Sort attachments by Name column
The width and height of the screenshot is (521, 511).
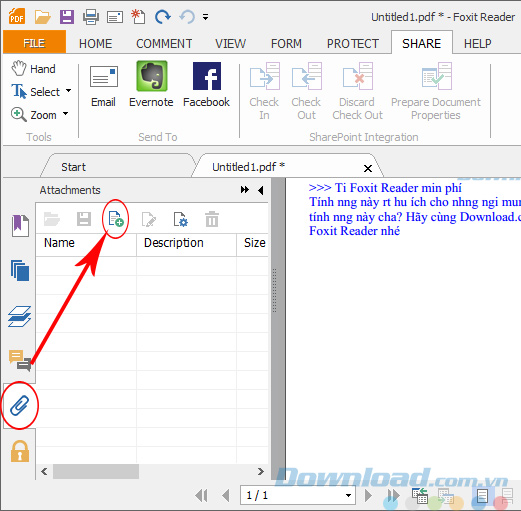[x=86, y=245]
